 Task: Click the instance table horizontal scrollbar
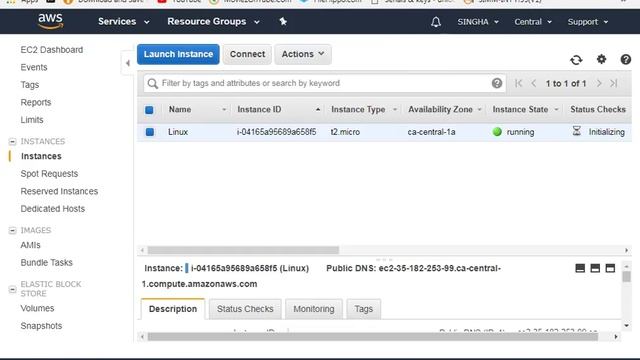point(243,250)
